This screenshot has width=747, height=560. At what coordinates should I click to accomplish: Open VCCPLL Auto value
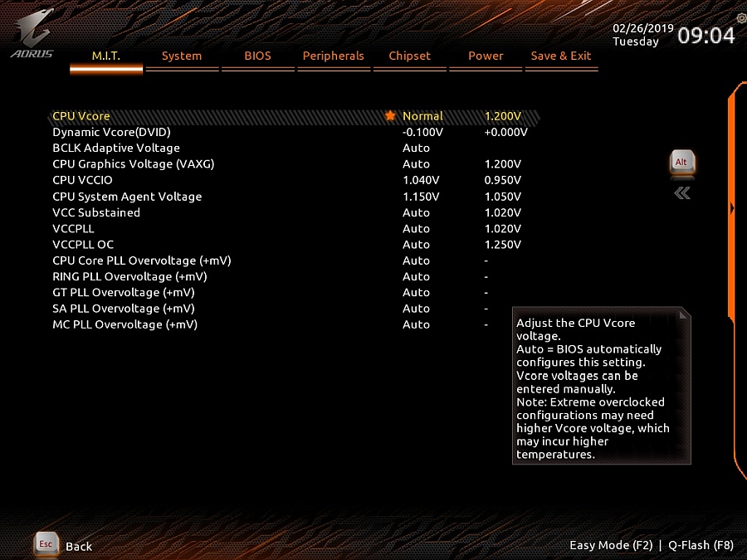coord(416,229)
